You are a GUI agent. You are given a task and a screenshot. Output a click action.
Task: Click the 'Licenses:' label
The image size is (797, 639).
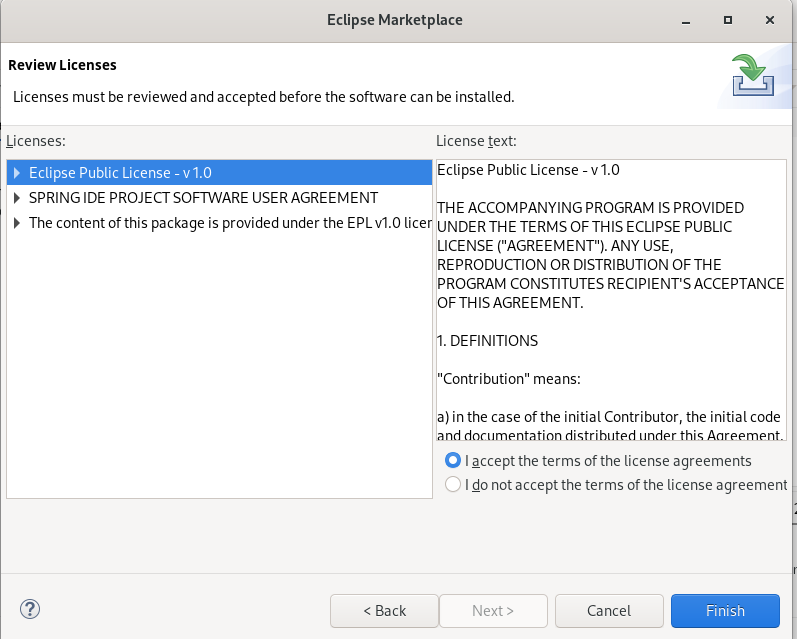coord(36,141)
